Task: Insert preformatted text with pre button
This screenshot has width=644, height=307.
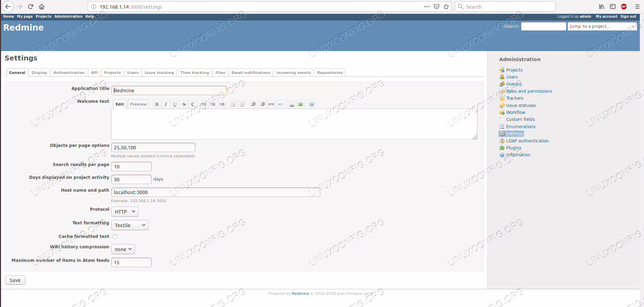Action: point(271,104)
